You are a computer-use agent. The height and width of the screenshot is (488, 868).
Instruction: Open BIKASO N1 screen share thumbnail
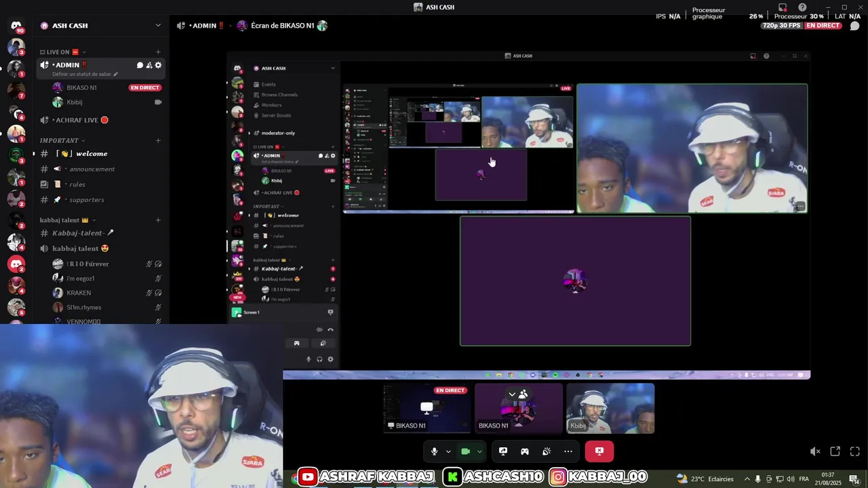click(x=427, y=408)
